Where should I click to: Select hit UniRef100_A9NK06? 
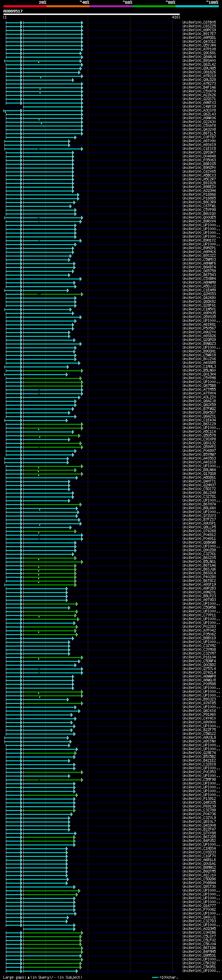point(199,118)
